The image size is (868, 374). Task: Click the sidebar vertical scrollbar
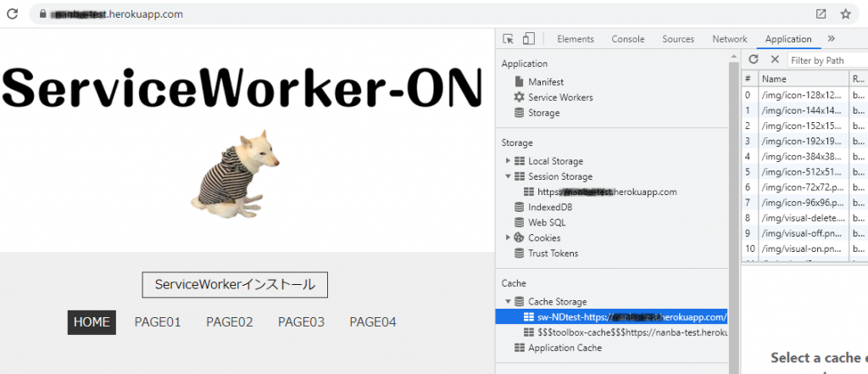734,216
